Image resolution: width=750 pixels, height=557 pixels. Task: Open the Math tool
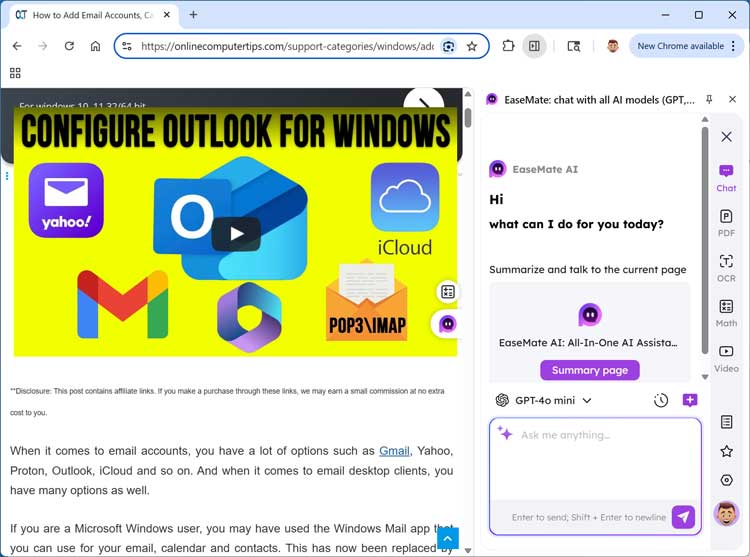pyautogui.click(x=726, y=313)
